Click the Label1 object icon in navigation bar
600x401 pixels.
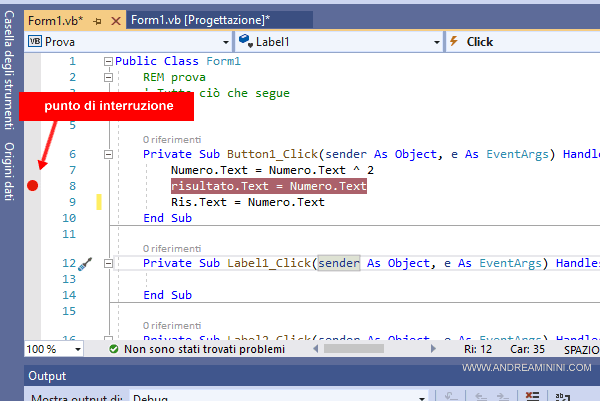pos(245,42)
